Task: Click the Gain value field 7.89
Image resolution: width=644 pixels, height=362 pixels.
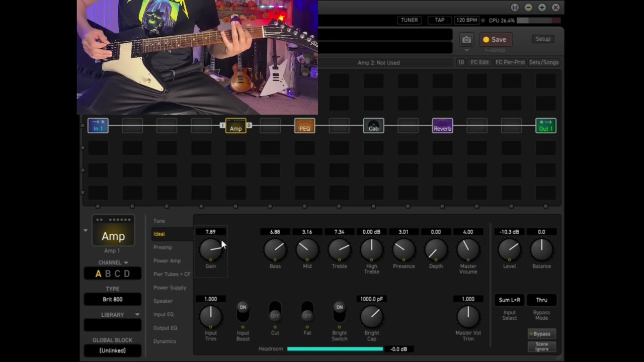Action: coord(210,232)
